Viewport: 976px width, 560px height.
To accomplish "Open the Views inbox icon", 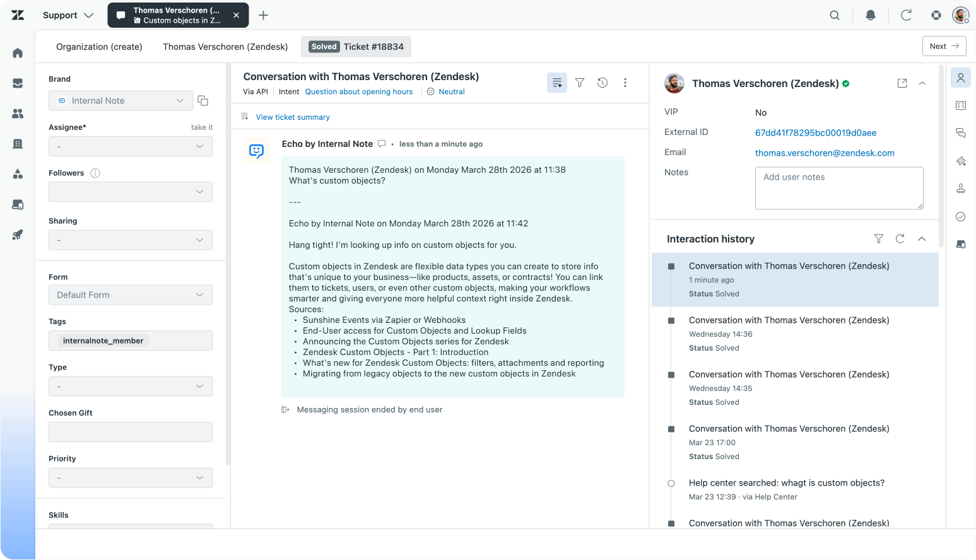I will 18,83.
